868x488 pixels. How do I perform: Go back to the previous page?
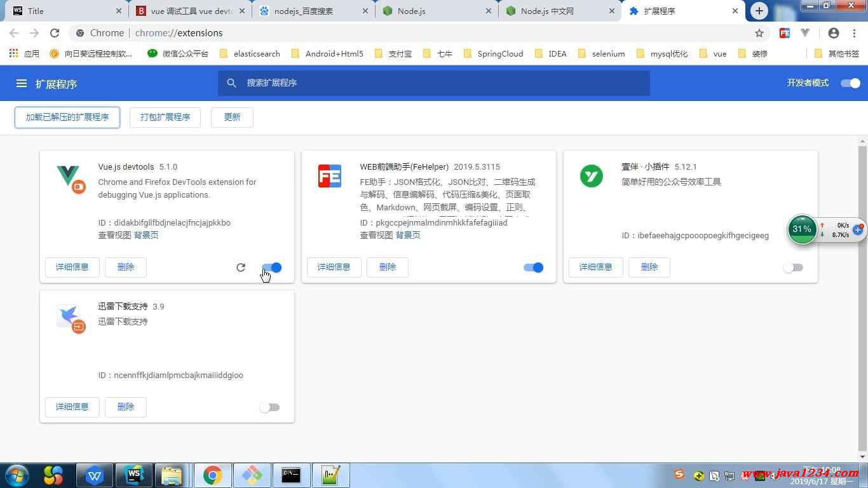14,33
